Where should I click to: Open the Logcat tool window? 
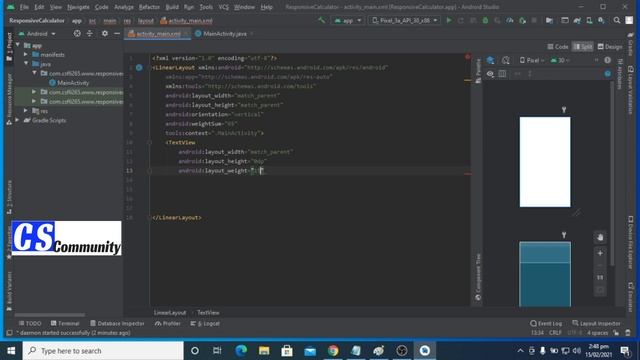[205, 323]
